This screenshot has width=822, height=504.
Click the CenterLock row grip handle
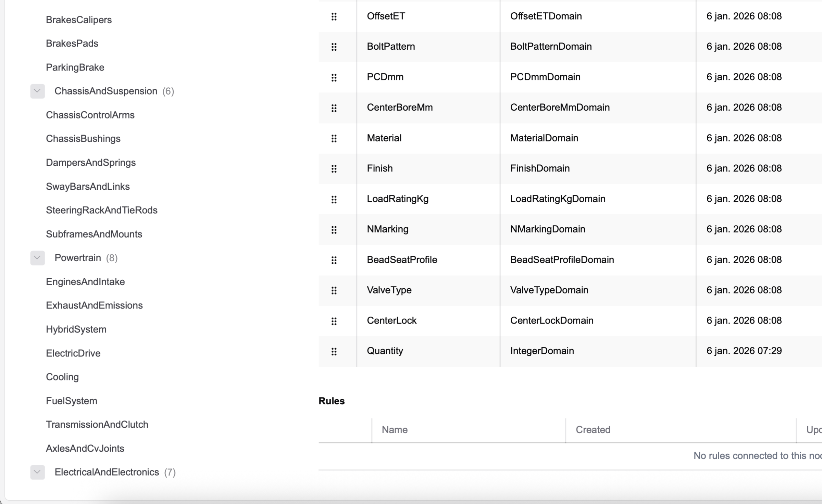(x=334, y=321)
